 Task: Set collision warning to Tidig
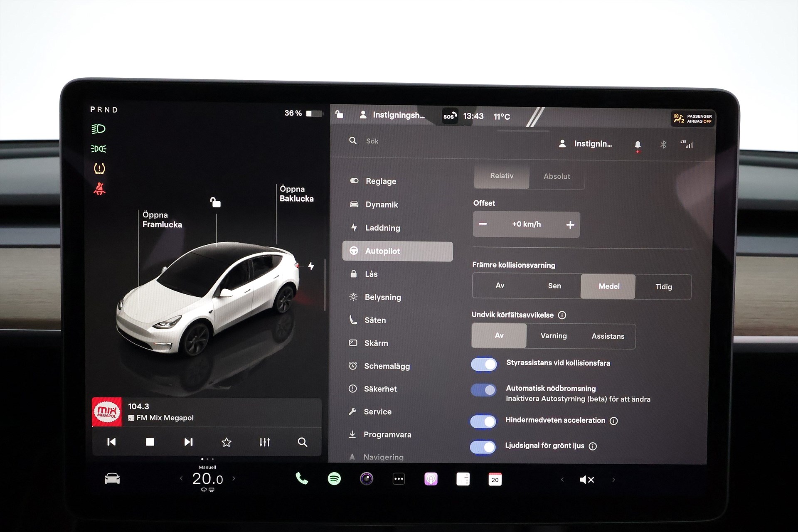(663, 287)
